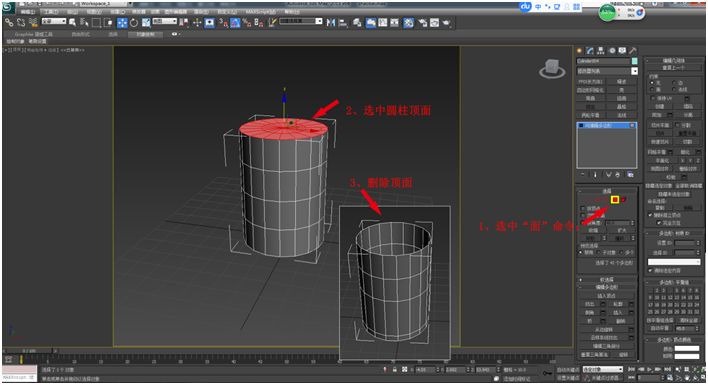Switch to the Create command panel tab
The image size is (708, 385).
[x=579, y=51]
